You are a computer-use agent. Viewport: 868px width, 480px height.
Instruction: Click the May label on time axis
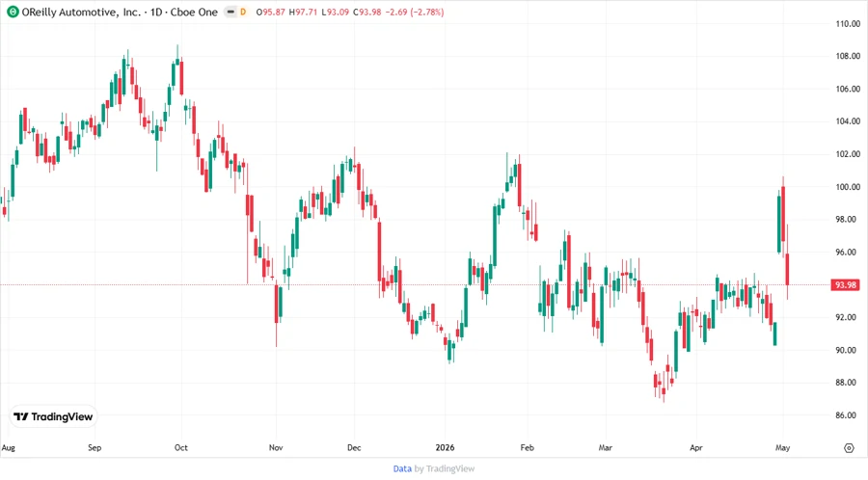coord(782,448)
